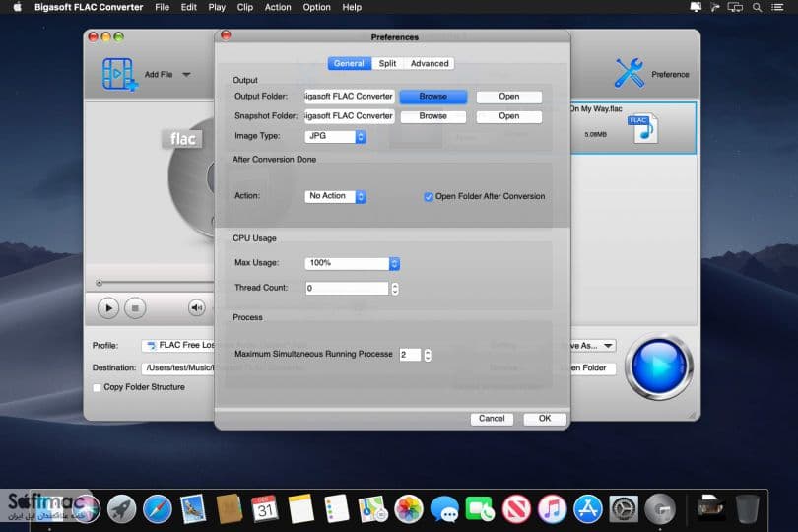Open the Max Usage 100% dropdown
Viewport: 798px width, 532px height.
point(352,263)
